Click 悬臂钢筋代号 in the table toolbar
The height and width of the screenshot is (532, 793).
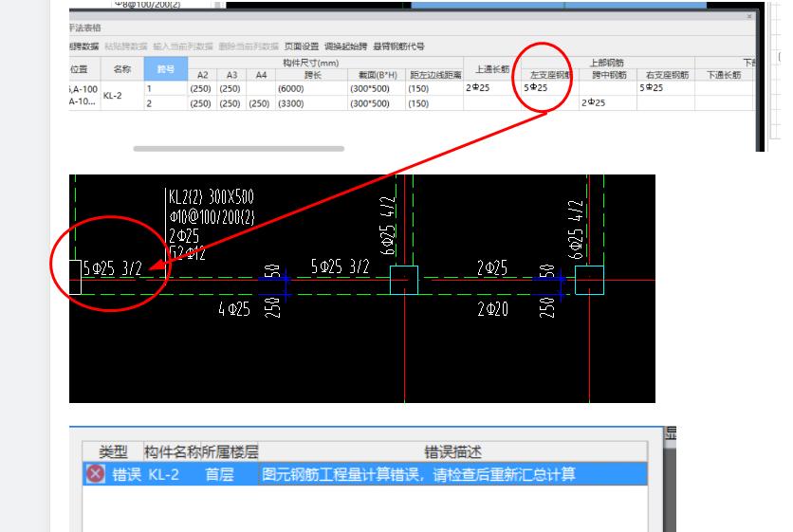pyautogui.click(x=398, y=46)
